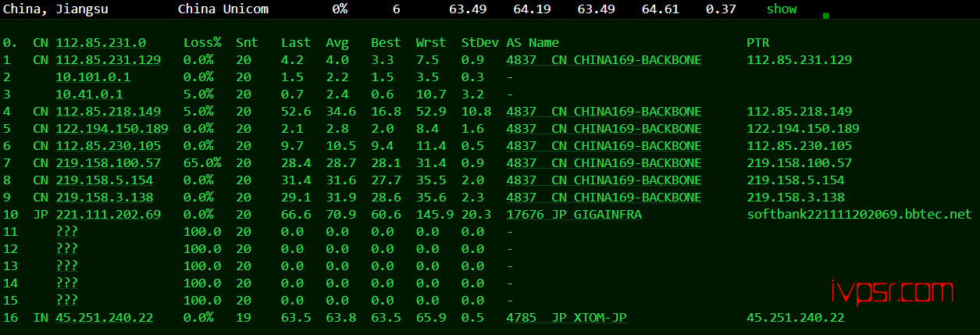Click the 'Loss%' column header
The height and width of the screenshot is (335, 980).
tap(202, 43)
